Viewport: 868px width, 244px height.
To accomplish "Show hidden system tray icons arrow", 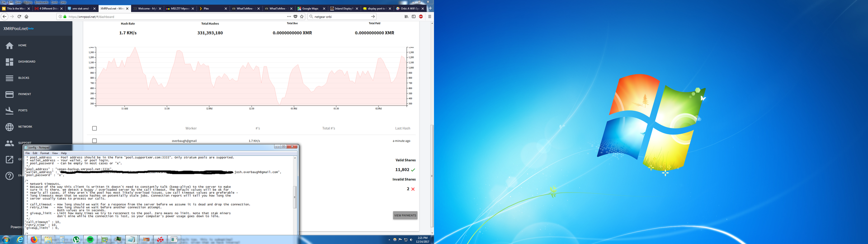I will coord(389,239).
